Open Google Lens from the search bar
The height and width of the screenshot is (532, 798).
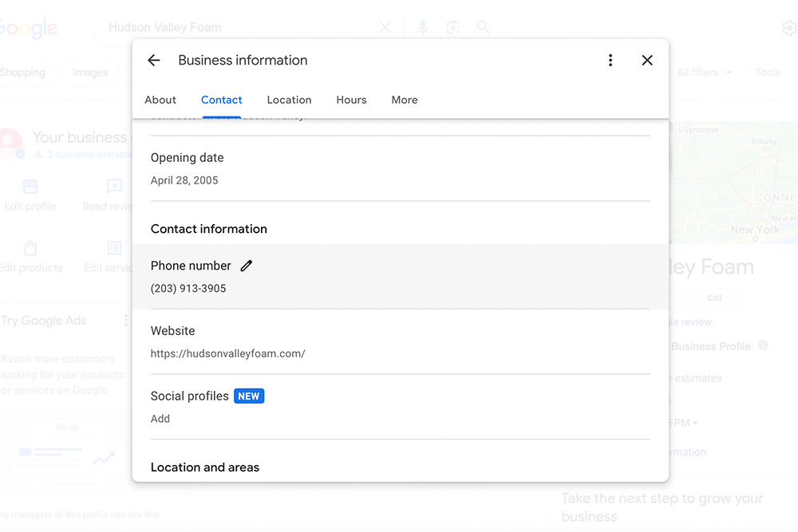point(452,26)
